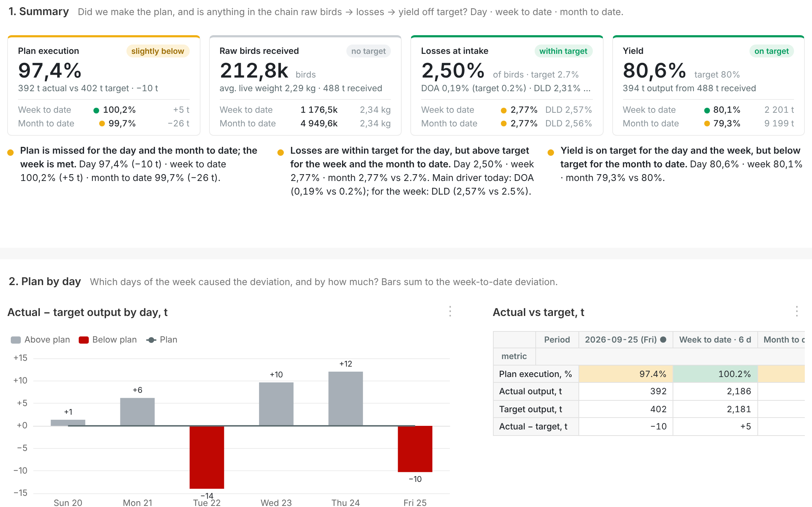This screenshot has height=507, width=812.
Task: Click the 97.4% Plan execution table cell
Action: tap(626, 374)
